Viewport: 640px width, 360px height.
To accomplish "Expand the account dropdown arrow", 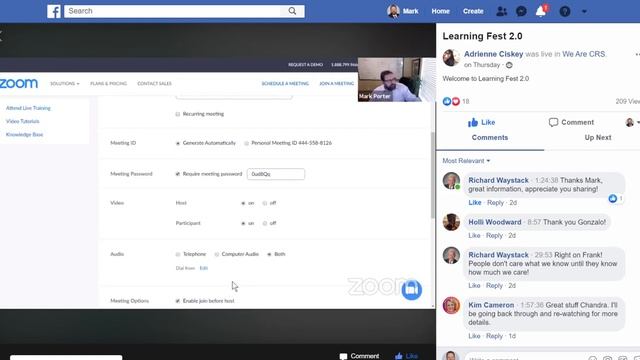I will point(584,11).
